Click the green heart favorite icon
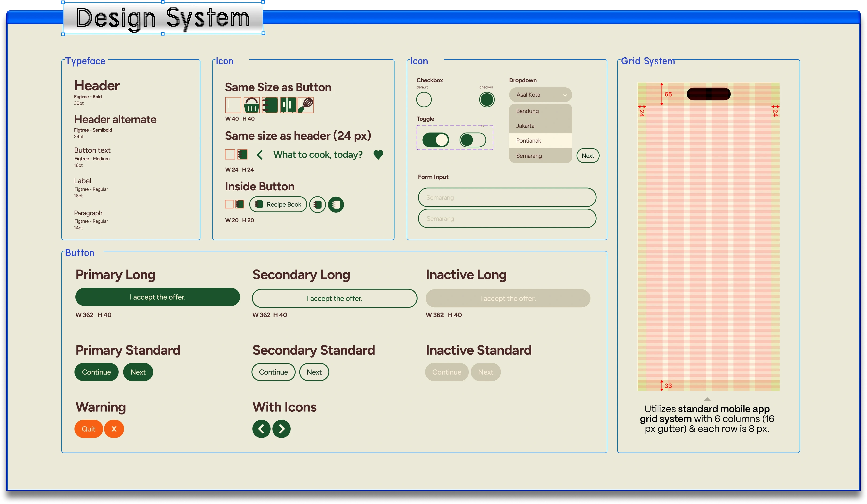This screenshot has height=504, width=867. [378, 155]
